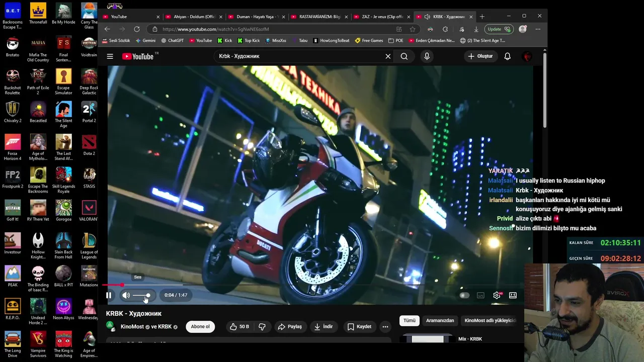The width and height of the screenshot is (644, 362).
Task: Select the Tümü filter chip
Action: click(410, 320)
